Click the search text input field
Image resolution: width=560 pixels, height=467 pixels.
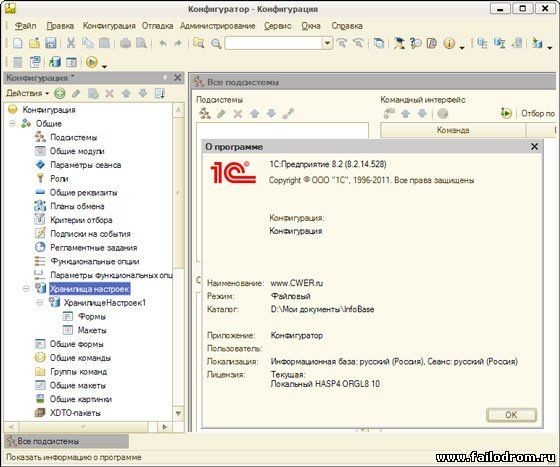pos(274,43)
